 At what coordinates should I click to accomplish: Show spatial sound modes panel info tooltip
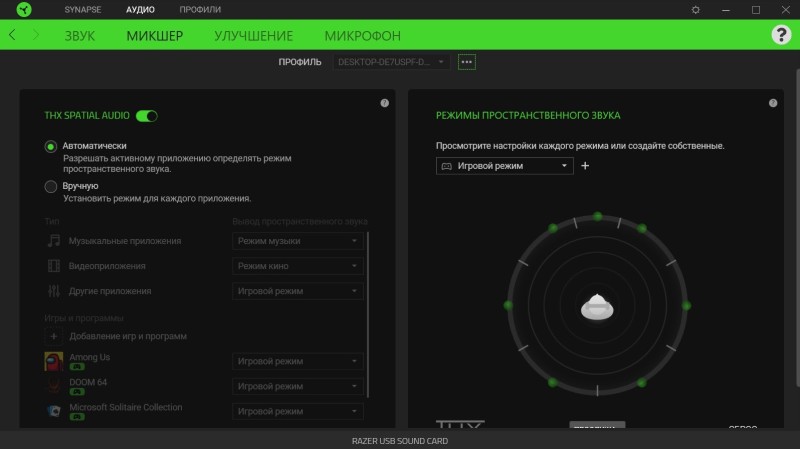point(773,103)
